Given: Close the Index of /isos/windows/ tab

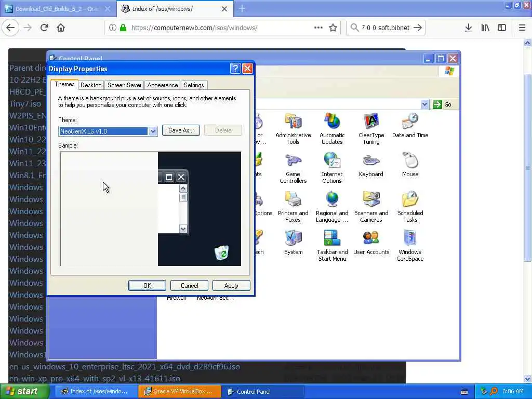Looking at the screenshot, I should coord(224,9).
